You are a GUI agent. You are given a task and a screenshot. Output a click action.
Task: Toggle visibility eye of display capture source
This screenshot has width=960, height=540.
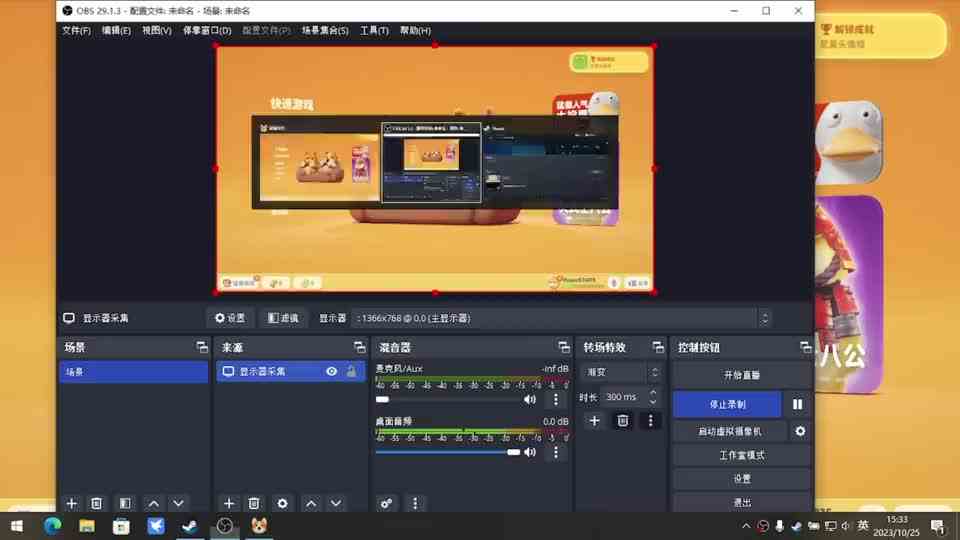tap(331, 372)
